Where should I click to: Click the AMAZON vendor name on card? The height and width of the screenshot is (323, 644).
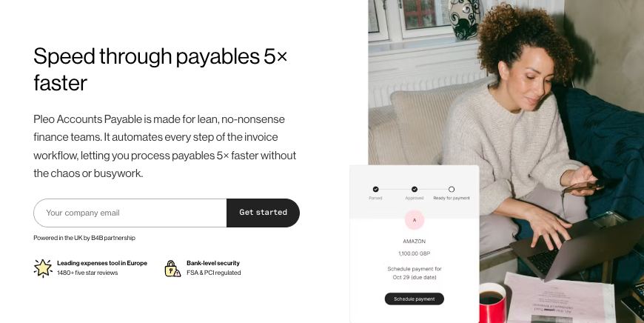[x=415, y=242]
